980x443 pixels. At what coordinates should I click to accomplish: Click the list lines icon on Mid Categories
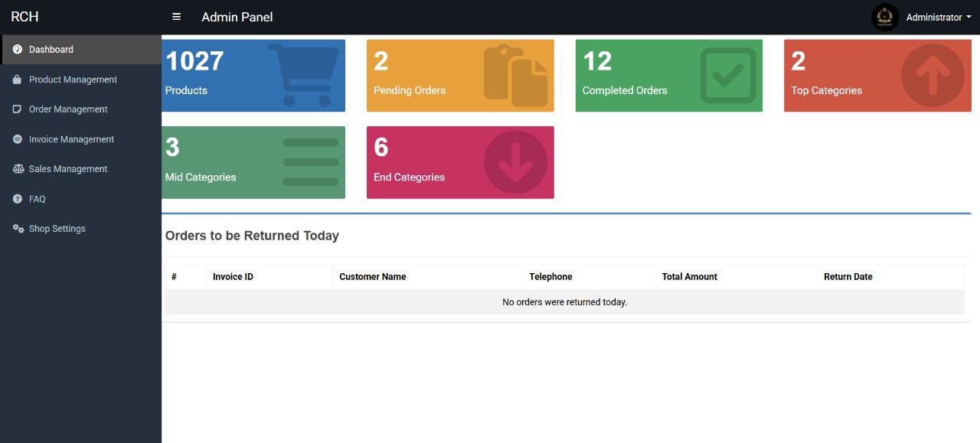coord(310,162)
